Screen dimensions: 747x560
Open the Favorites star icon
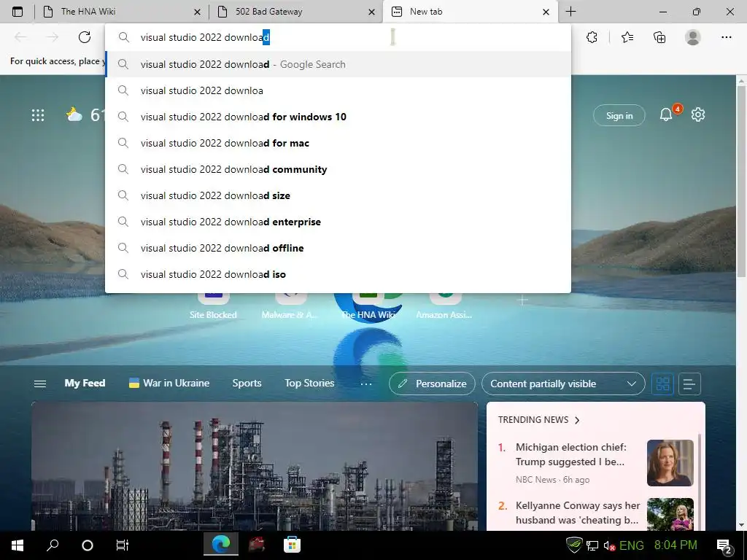[x=627, y=37]
